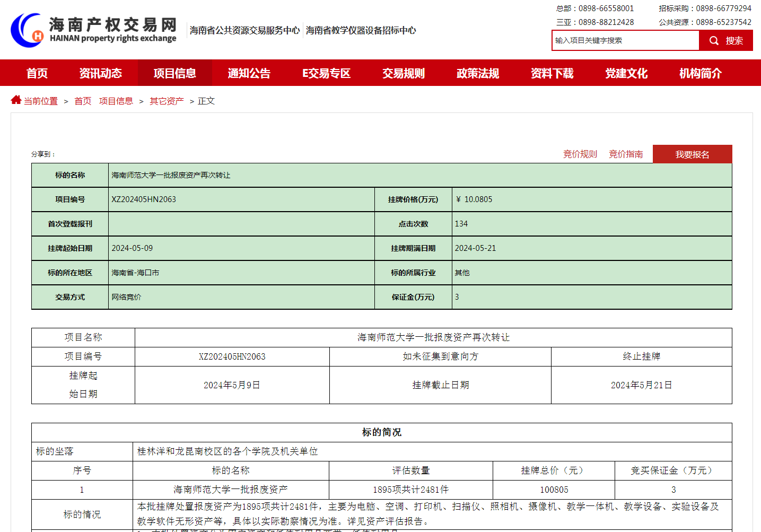
Task: Click the 海南师范大学一批报废资产再次转让 title in green table
Action: coord(171,175)
